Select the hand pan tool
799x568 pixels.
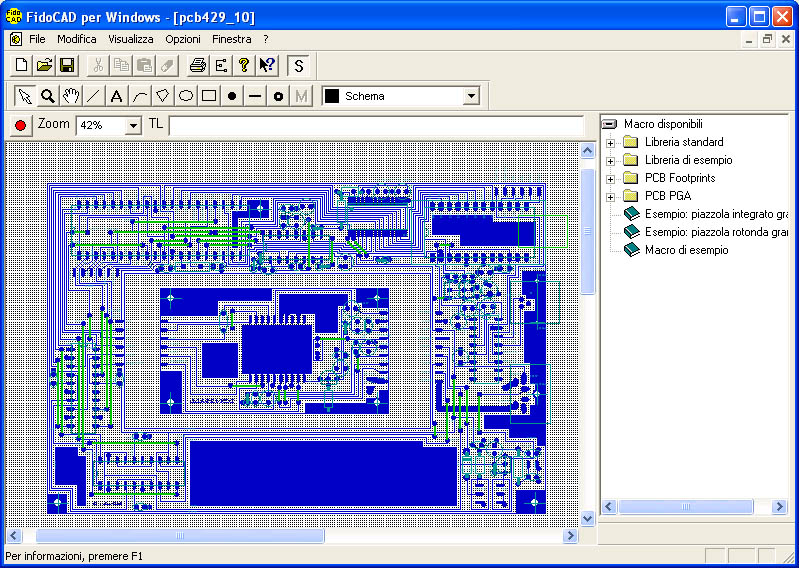tap(71, 96)
